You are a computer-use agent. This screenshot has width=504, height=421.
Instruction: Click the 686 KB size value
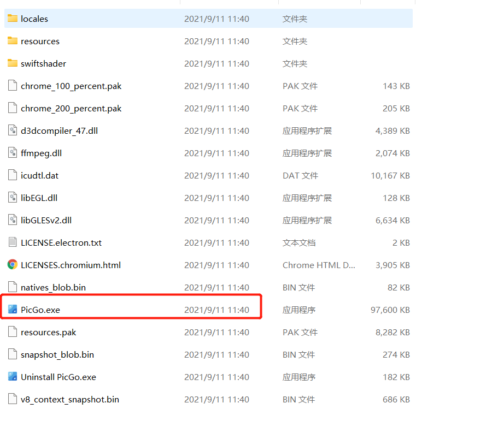[x=396, y=400]
